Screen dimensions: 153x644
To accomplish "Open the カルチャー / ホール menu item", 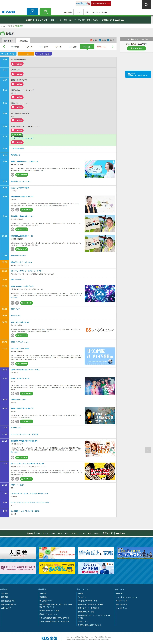I will point(99,12).
